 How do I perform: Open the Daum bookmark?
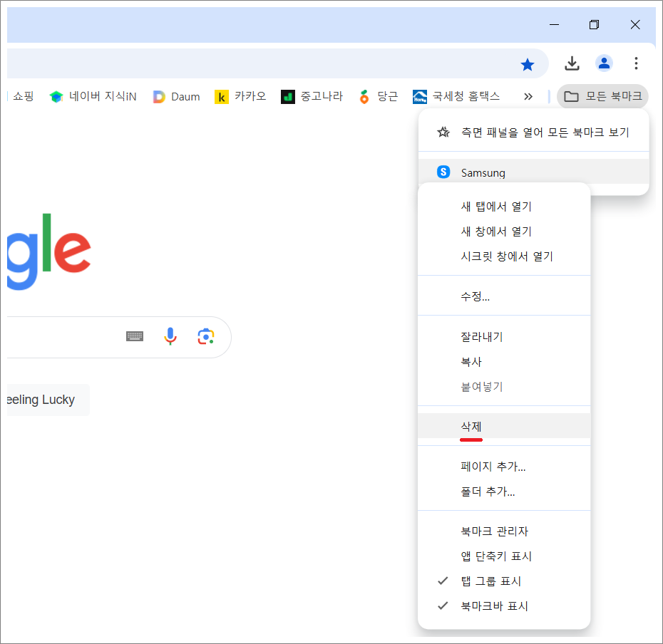tap(176, 96)
